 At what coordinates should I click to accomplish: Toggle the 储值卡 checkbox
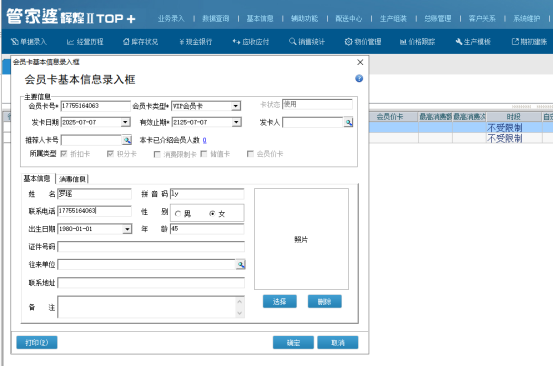click(x=204, y=154)
